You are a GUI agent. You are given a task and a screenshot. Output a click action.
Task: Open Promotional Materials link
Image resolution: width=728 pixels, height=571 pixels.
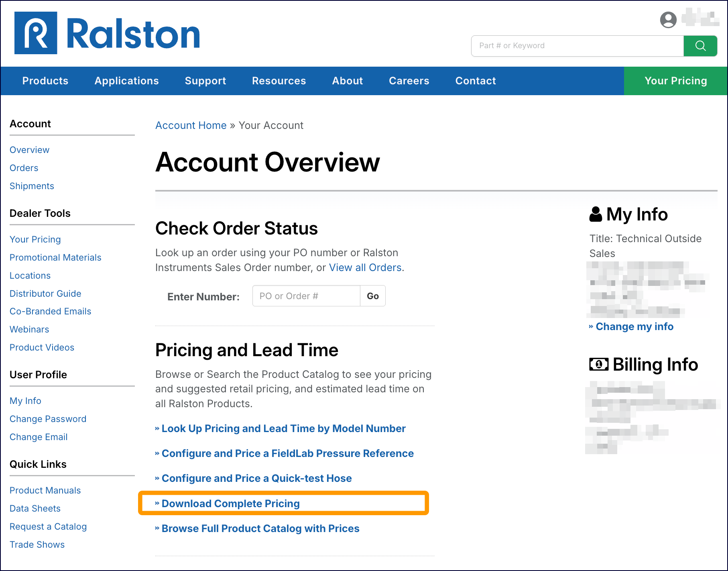55,257
